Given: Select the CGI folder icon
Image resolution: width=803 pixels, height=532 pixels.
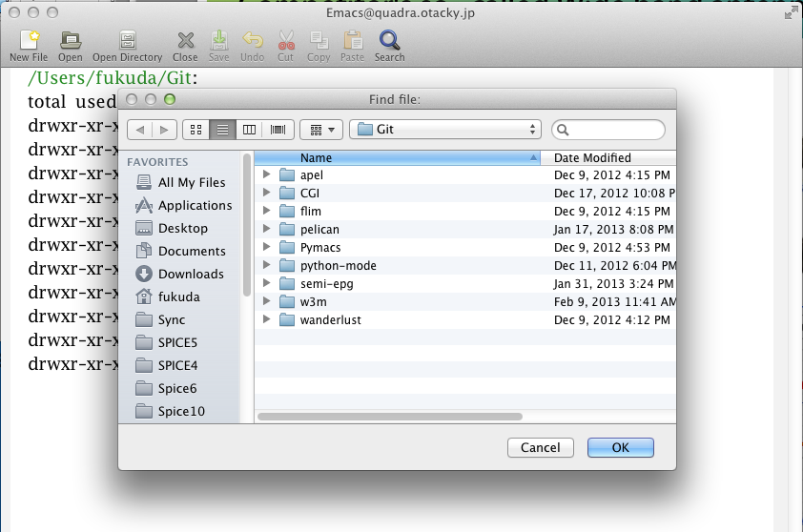Looking at the screenshot, I should pos(287,193).
